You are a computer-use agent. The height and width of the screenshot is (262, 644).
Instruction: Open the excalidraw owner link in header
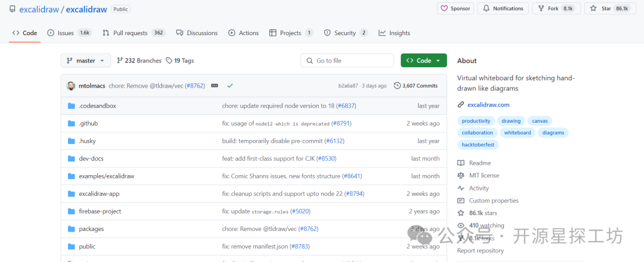39,9
